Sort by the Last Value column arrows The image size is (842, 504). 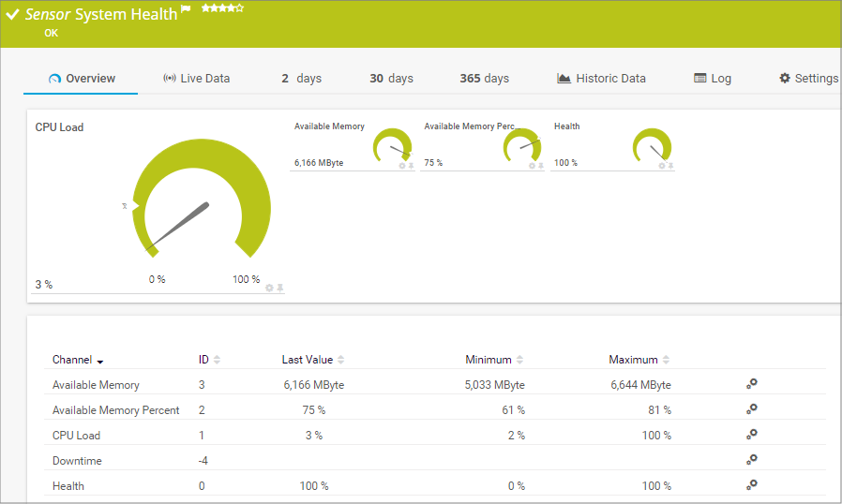pyautogui.click(x=341, y=360)
